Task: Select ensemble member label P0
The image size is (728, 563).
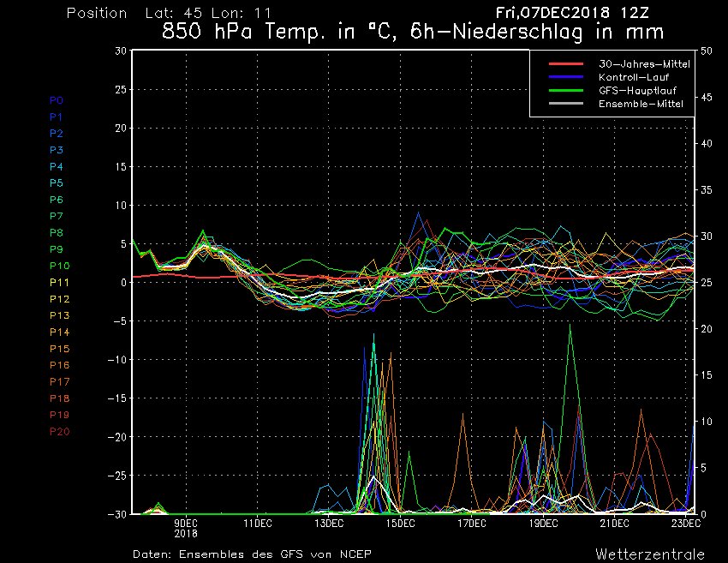Action: (57, 100)
